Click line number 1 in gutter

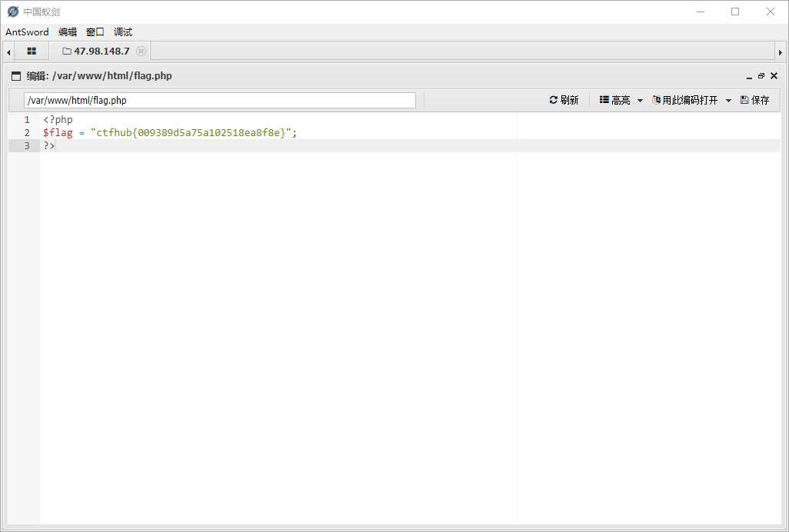[27, 120]
